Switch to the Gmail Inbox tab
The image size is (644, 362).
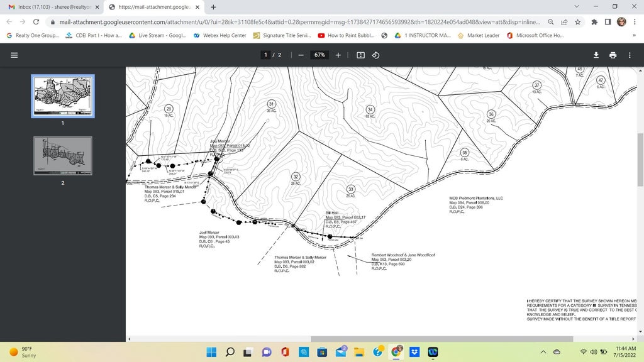(x=53, y=7)
